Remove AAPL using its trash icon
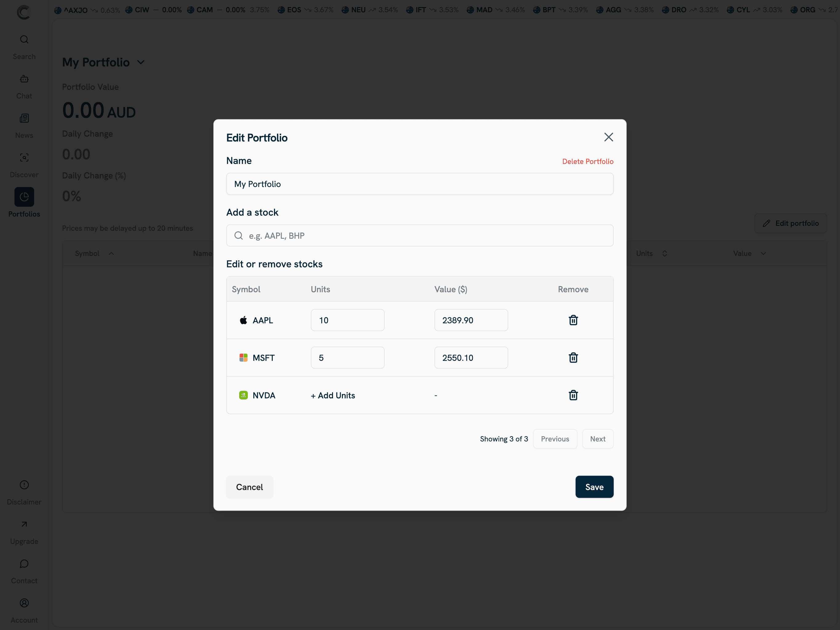 [x=573, y=320]
